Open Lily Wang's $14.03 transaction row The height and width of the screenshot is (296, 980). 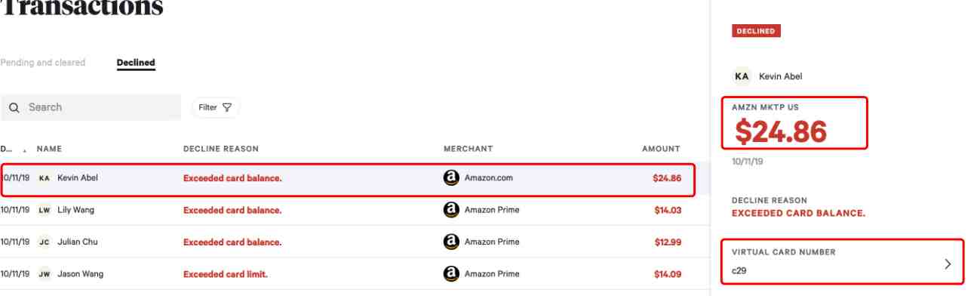click(347, 210)
